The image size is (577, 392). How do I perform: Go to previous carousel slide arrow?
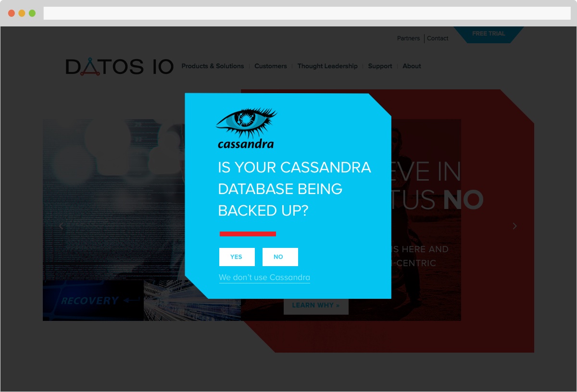[x=61, y=226]
